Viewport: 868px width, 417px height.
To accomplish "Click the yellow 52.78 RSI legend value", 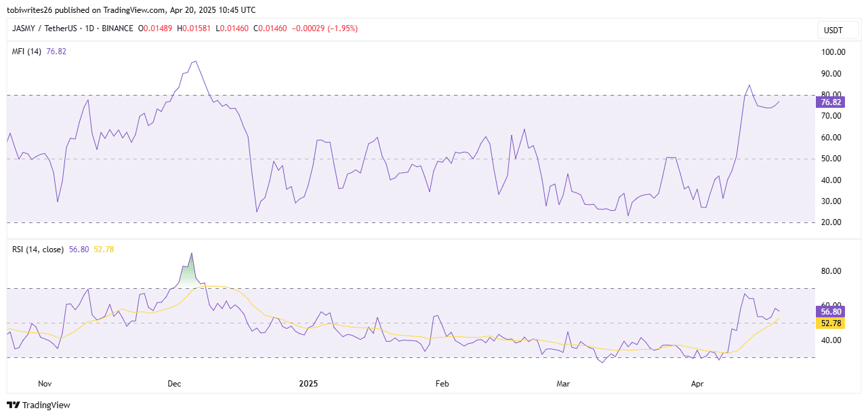I will click(104, 250).
